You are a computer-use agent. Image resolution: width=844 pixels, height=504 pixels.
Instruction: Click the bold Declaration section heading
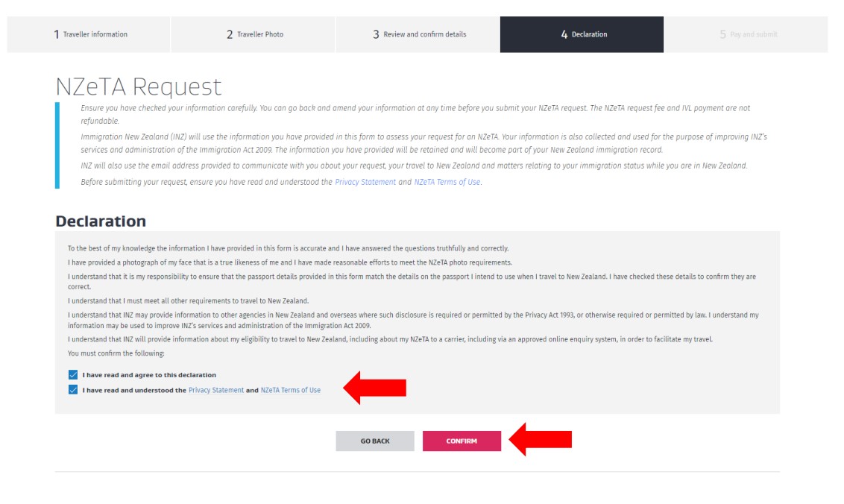(x=101, y=221)
